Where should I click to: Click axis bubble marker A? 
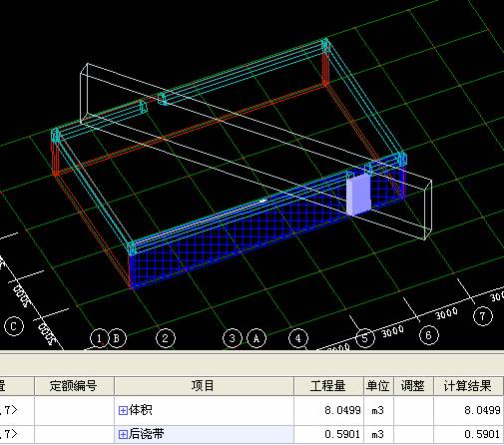[x=256, y=338]
